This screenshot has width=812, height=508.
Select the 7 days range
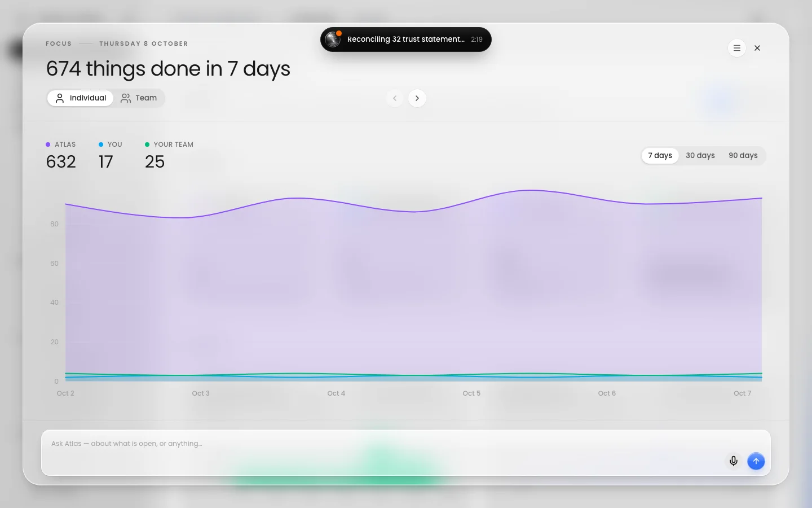coord(660,156)
